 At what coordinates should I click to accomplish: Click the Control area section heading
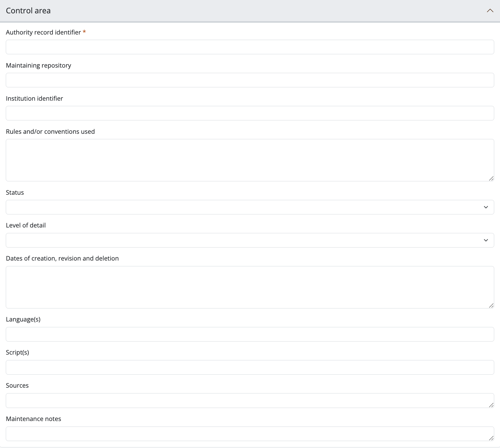[x=28, y=11]
